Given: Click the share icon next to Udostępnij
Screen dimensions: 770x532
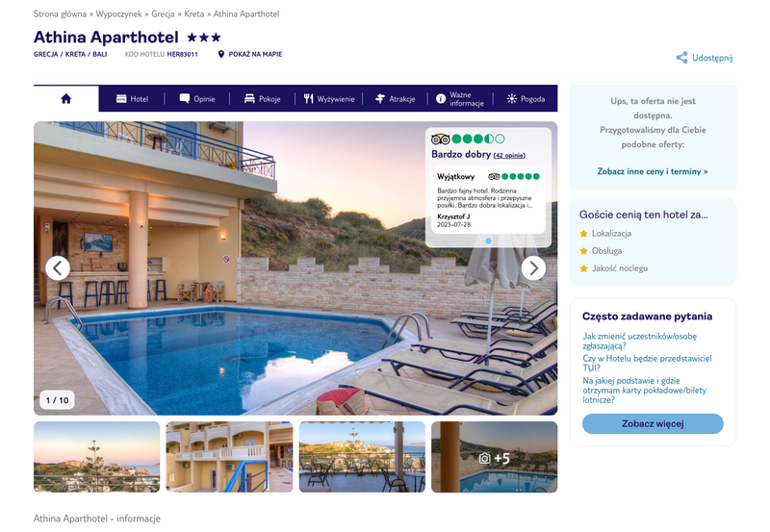Looking at the screenshot, I should 681,58.
